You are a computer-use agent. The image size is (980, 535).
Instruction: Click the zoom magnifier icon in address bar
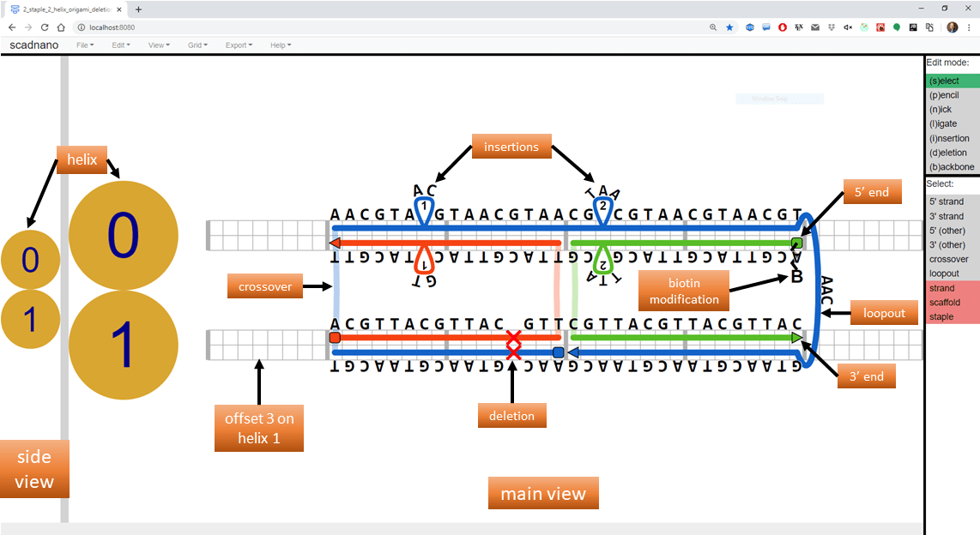[713, 27]
